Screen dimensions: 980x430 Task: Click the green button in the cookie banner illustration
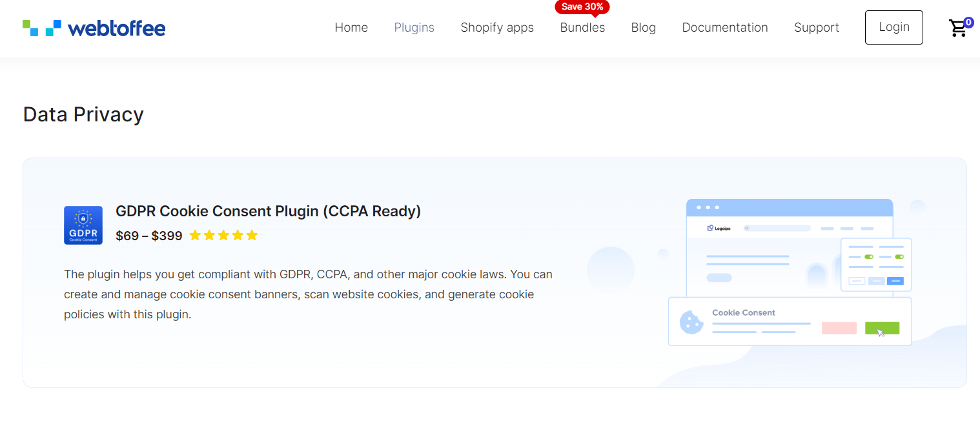882,328
